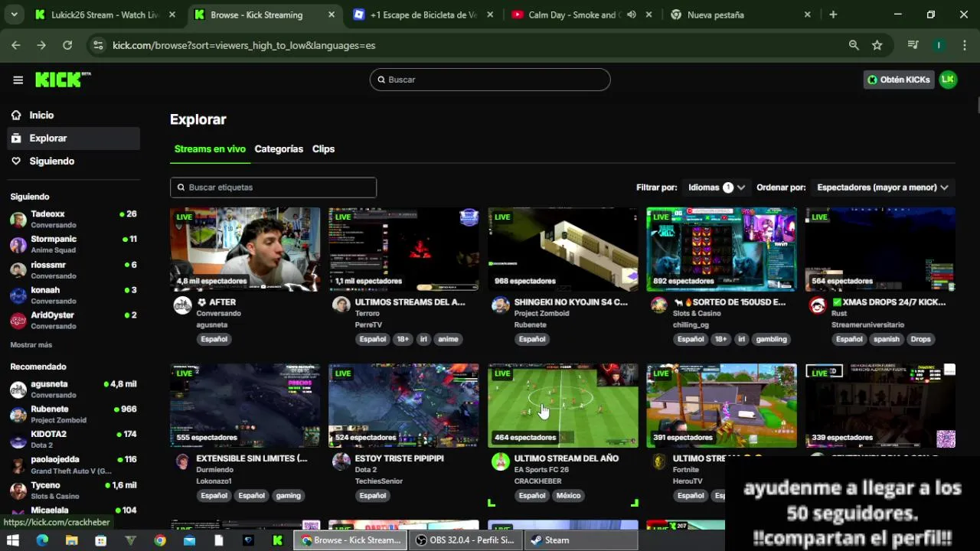Click Obtén KICKs button
Screen dimensions: 980x551
(899, 80)
